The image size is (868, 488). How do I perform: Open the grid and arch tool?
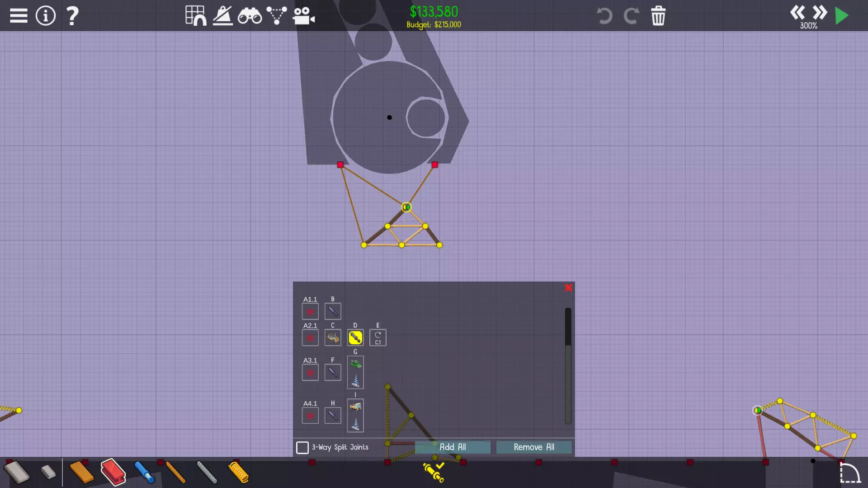196,16
